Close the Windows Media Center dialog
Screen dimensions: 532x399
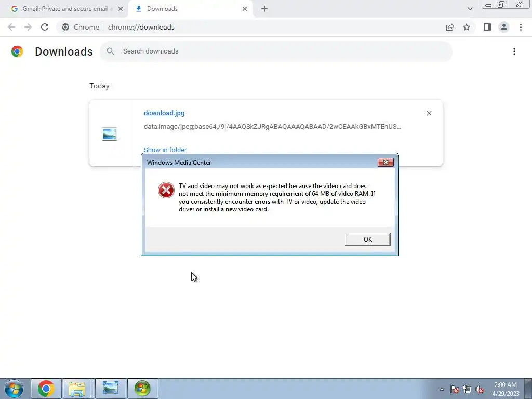(x=385, y=162)
